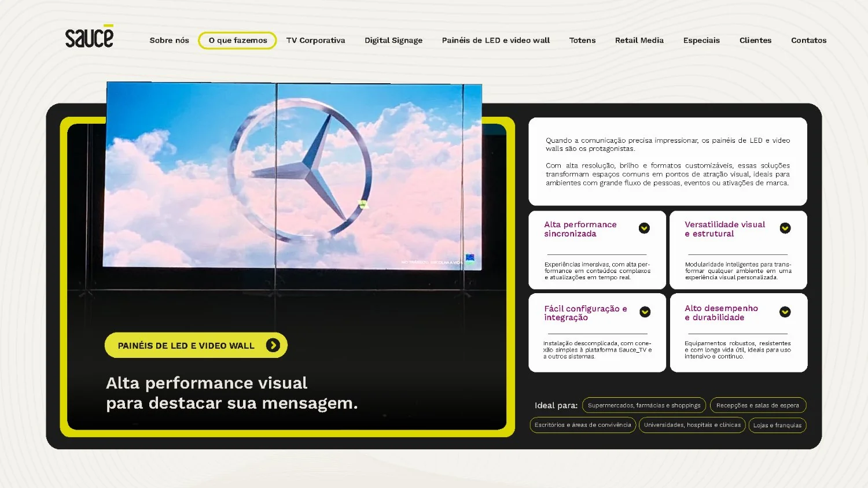This screenshot has width=868, height=488.
Task: Click the Sauce logo
Action: click(x=89, y=36)
